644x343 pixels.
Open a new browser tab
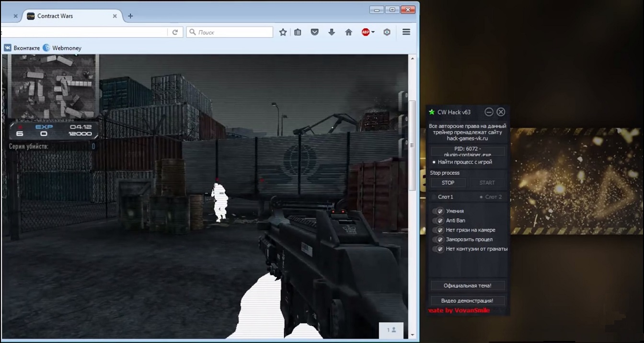click(x=130, y=16)
